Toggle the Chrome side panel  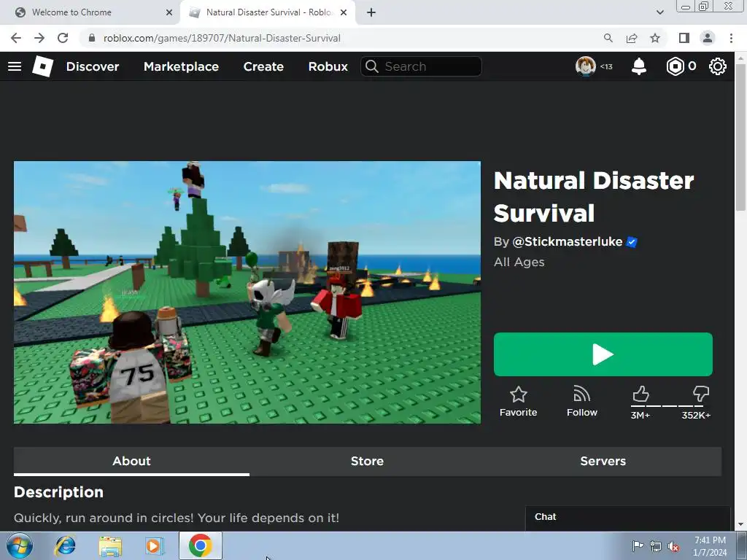coord(684,38)
